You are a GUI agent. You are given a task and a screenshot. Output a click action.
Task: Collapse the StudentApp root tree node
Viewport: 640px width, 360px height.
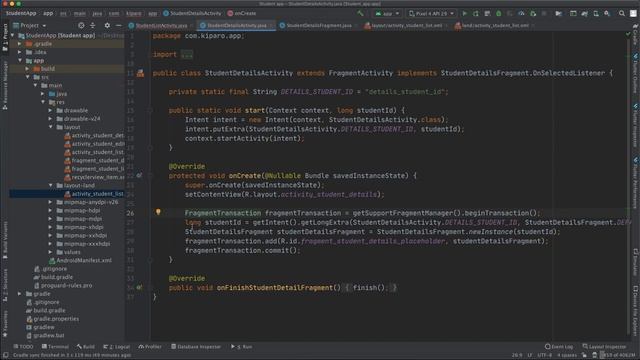pos(13,36)
